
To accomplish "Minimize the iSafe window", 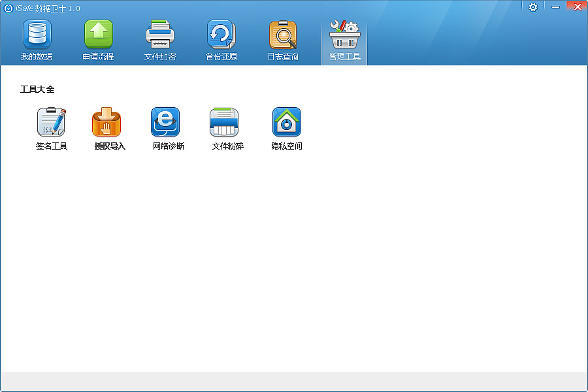I will pos(555,7).
